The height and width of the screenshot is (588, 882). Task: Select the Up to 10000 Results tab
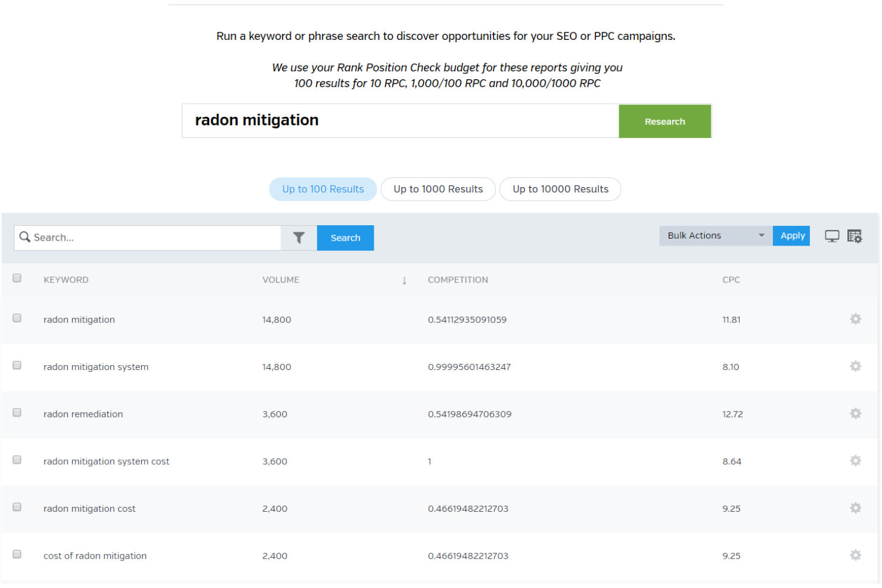560,189
